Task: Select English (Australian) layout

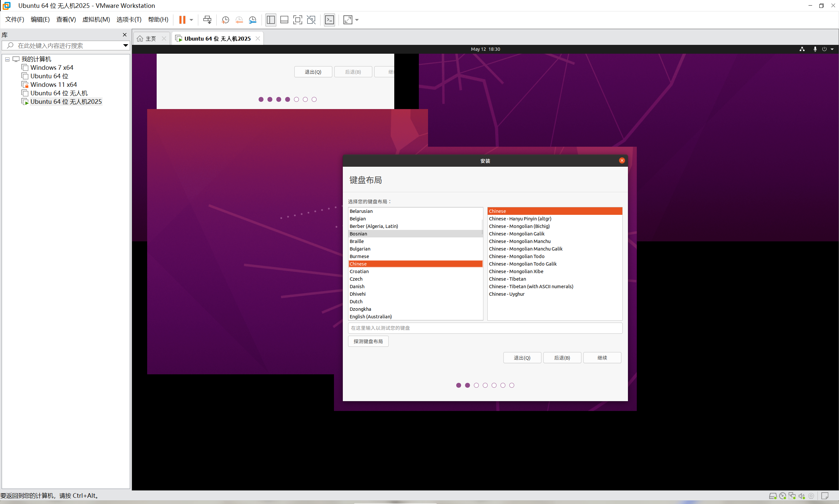Action: point(415,317)
